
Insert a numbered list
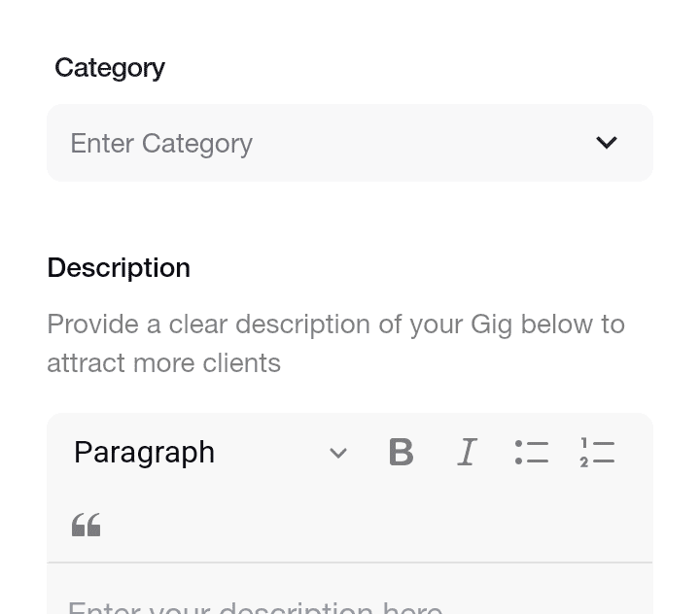coord(597,452)
